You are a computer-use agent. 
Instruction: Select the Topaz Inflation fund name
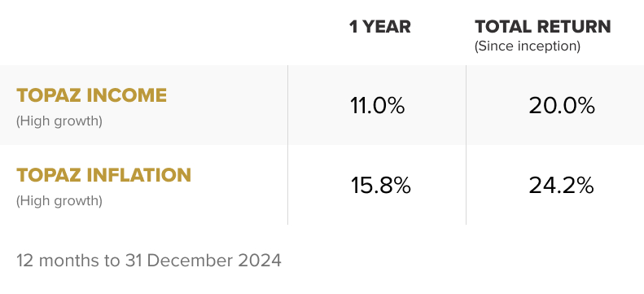(x=104, y=175)
